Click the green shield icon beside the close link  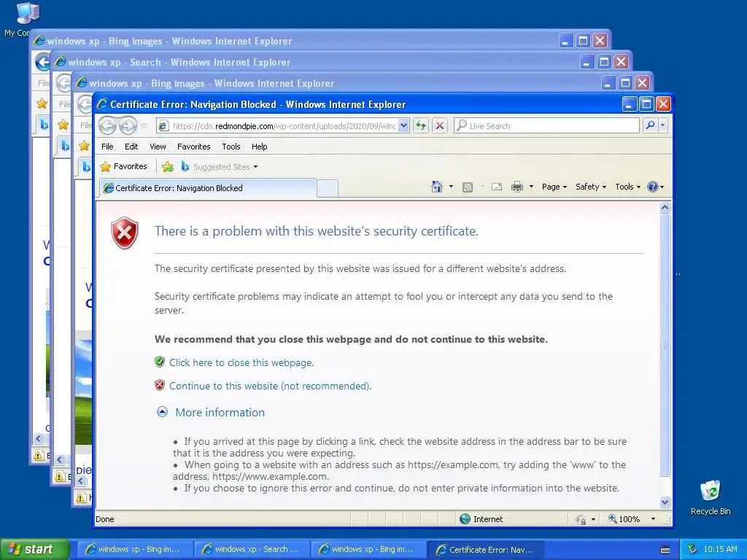(160, 362)
